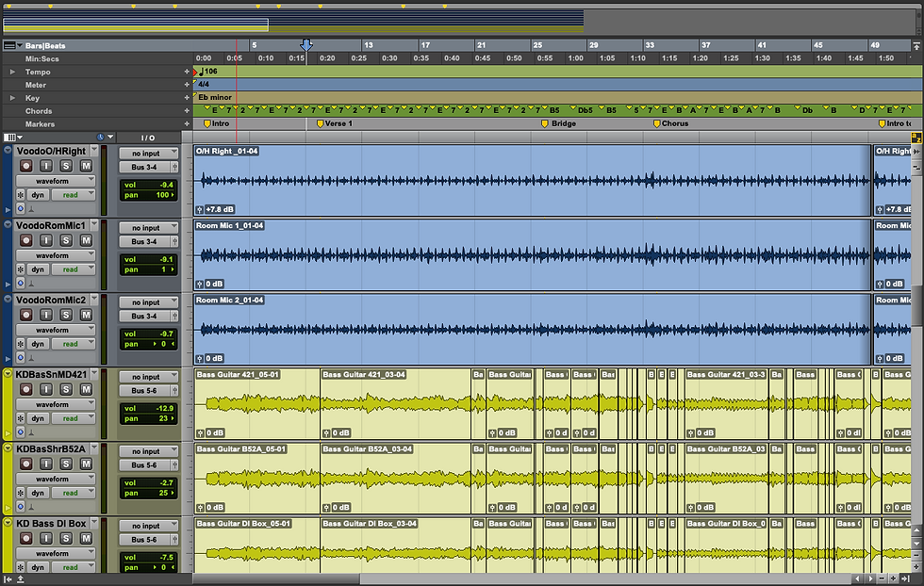Click the Meter ruler label
The width and height of the screenshot is (924, 586).
(36, 85)
